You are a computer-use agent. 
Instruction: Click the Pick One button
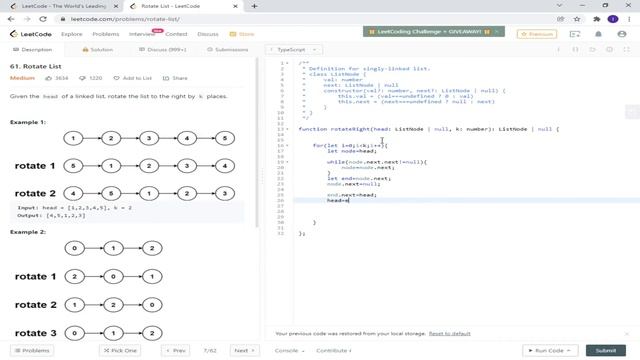coord(120,351)
